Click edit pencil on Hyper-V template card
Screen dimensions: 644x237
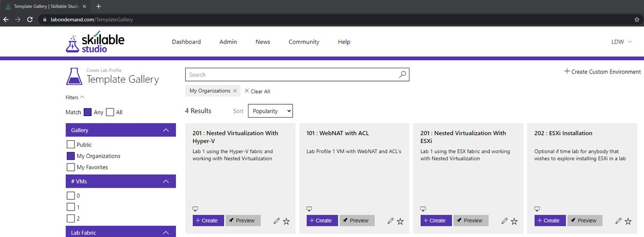pyautogui.click(x=276, y=221)
